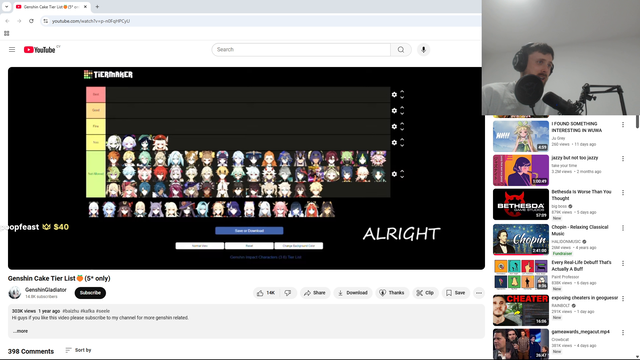Send Thanks to the creator
Image resolution: width=640 pixels, height=360 pixels.
tap(392, 293)
